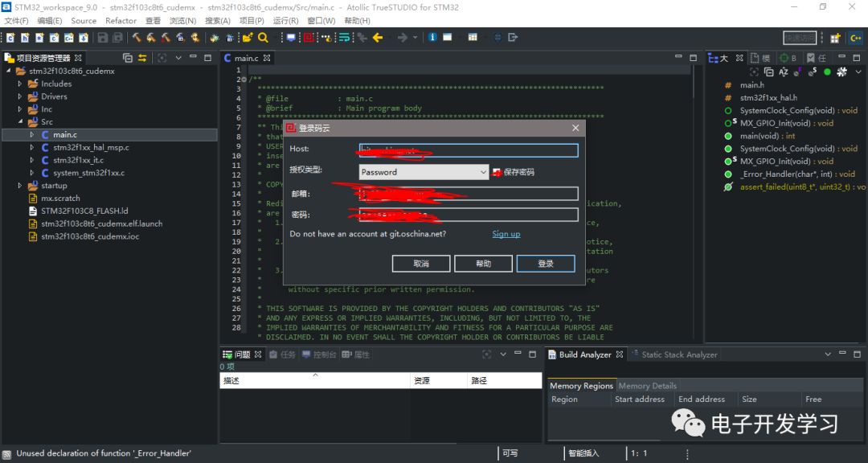Collapse stm32f103c8t6_cudemx project root
Screen dimensions: 868x463
click(8, 71)
